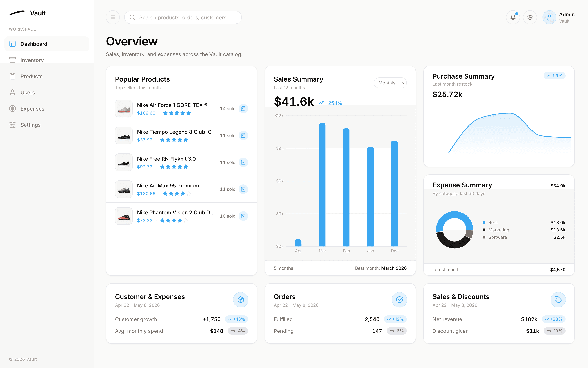Click the Vault swoosh logo
Image resolution: width=588 pixels, height=368 pixels.
pyautogui.click(x=17, y=13)
